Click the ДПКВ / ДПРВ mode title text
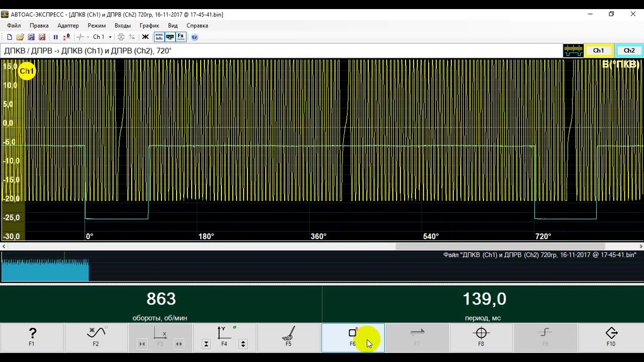This screenshot has width=644, height=362. 88,51
